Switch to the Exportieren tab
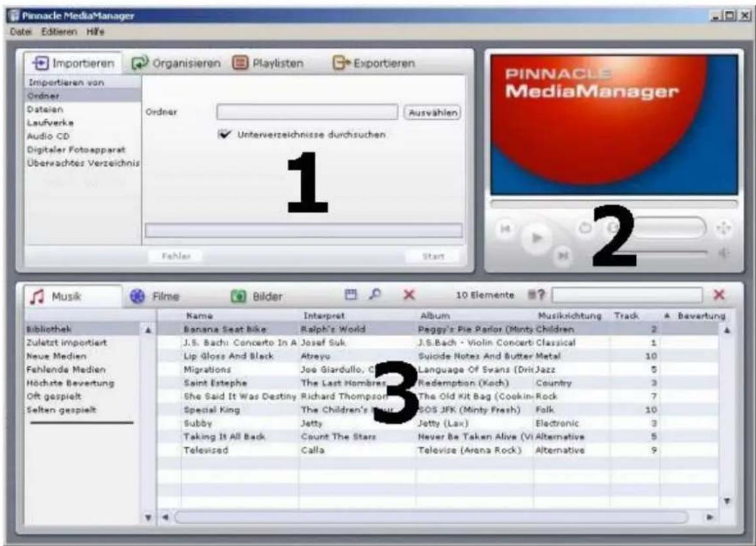 (x=374, y=63)
